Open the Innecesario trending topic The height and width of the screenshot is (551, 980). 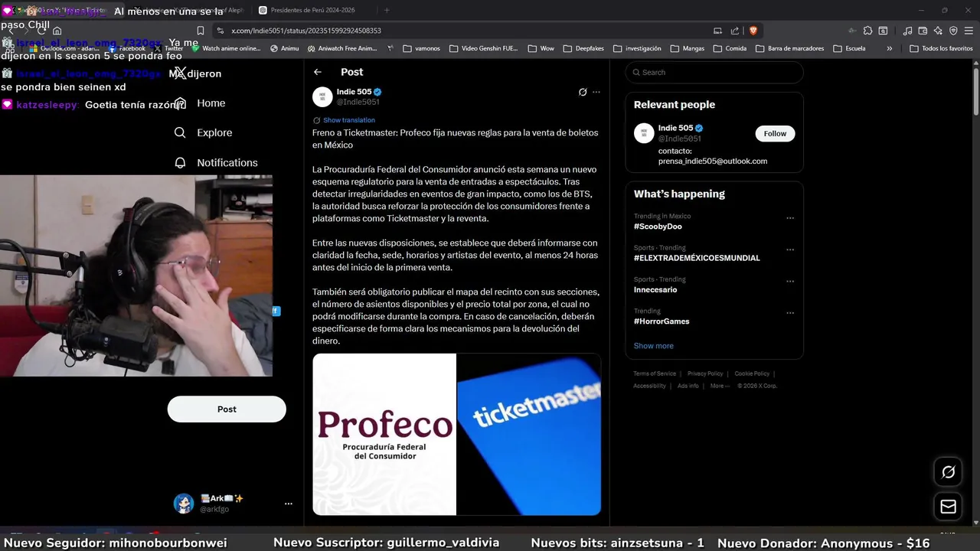point(655,289)
